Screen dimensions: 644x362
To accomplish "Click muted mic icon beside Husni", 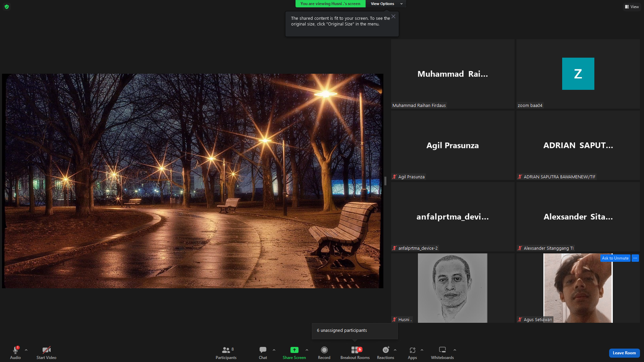I will (394, 320).
